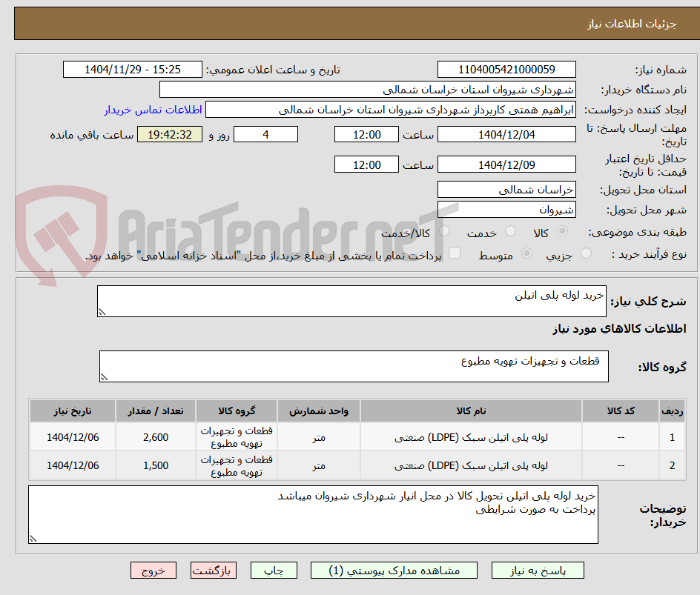Click the گروه کالا table column header
This screenshot has width=700, height=595.
coord(237,410)
